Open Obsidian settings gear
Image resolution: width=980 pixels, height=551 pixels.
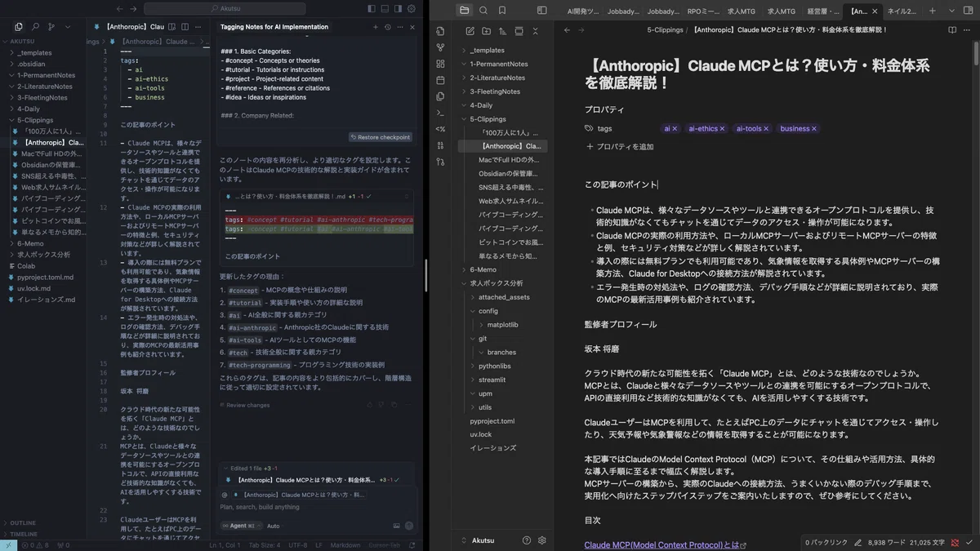541,540
